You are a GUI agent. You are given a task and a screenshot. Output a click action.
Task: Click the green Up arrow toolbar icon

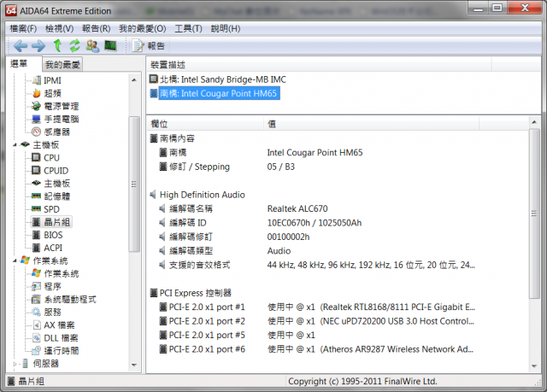57,45
